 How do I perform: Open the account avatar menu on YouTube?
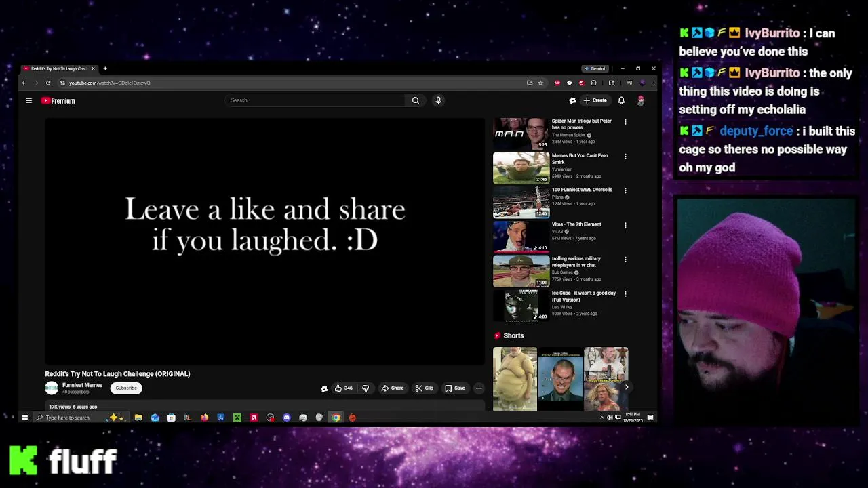coord(641,100)
